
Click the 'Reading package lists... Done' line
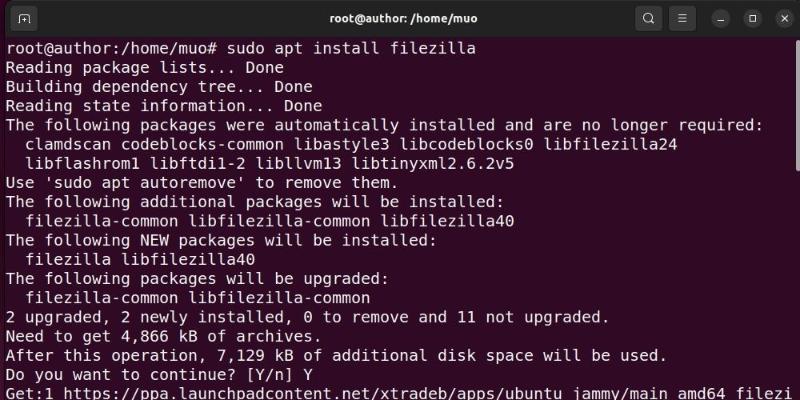click(x=144, y=68)
